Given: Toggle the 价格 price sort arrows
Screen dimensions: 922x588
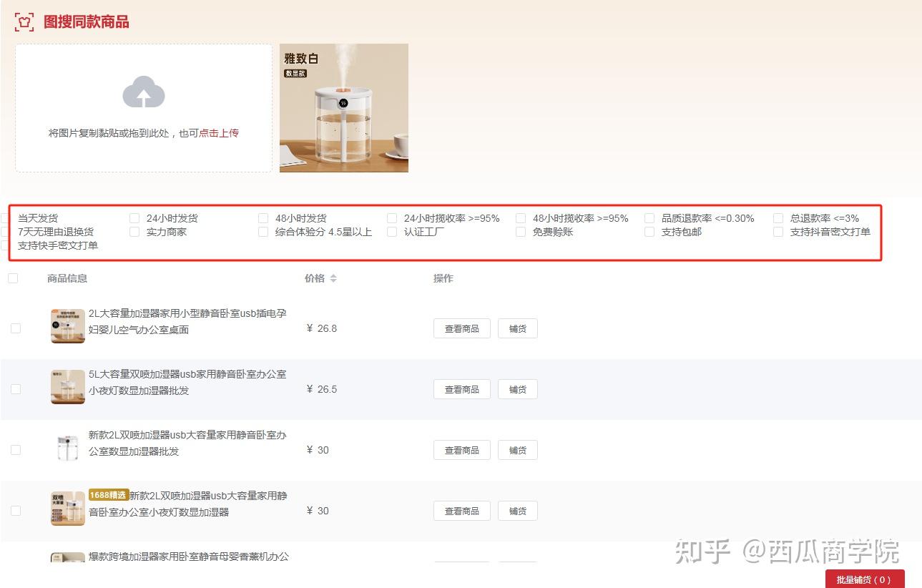Looking at the screenshot, I should pyautogui.click(x=334, y=278).
